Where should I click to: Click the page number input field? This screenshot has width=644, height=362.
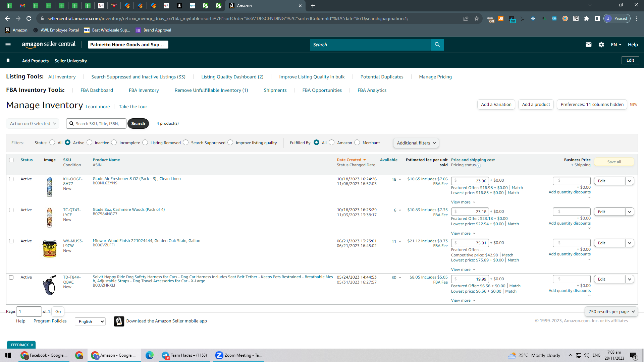[x=29, y=312]
